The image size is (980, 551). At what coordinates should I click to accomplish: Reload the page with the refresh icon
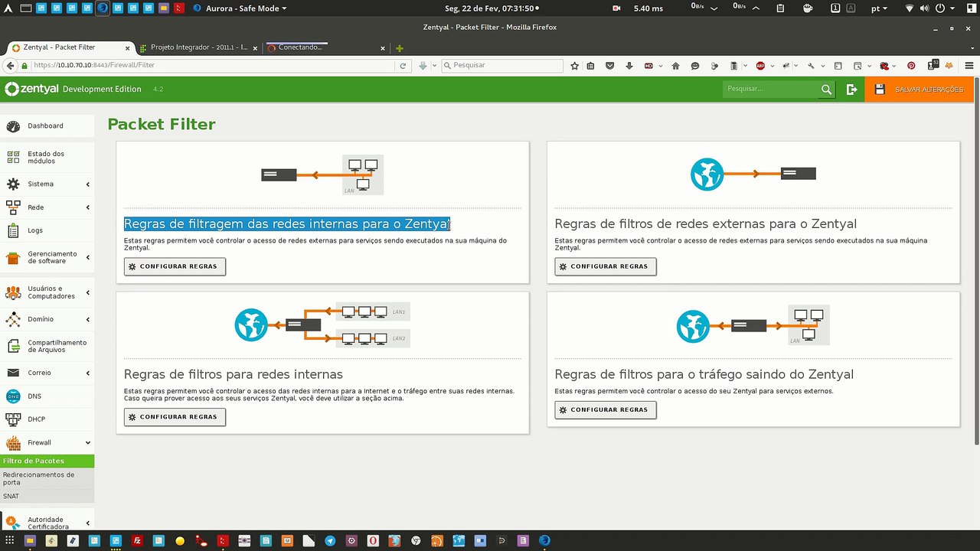coord(403,66)
